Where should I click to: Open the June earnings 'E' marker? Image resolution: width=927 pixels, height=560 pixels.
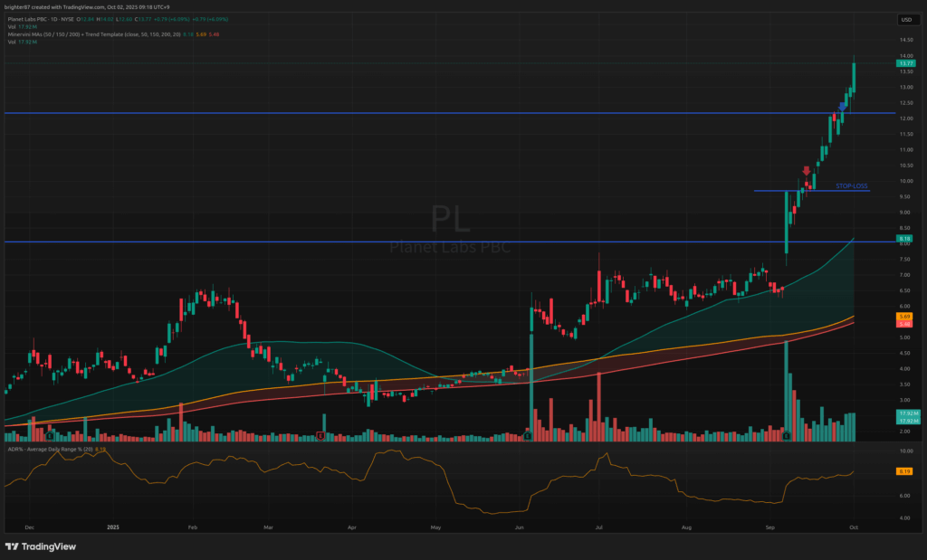point(528,436)
